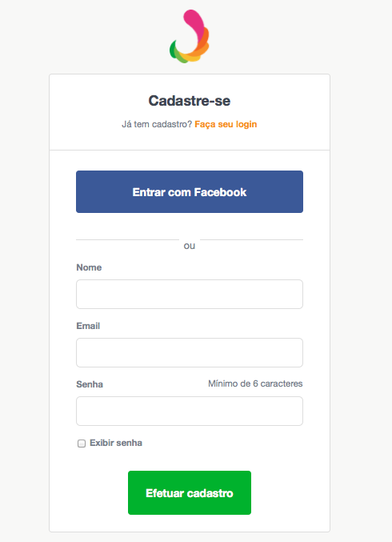Focus the Senha password field
This screenshot has height=542, width=392.
click(190, 411)
